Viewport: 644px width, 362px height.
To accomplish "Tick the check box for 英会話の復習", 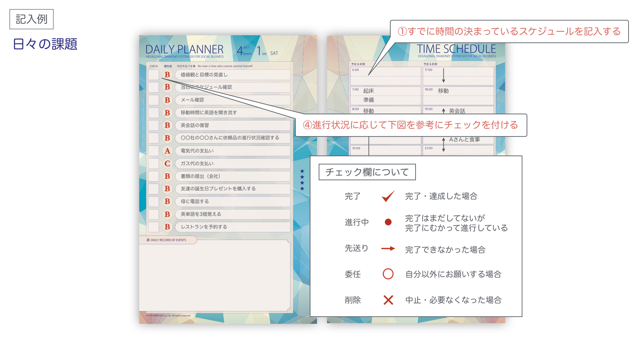I will 154,125.
